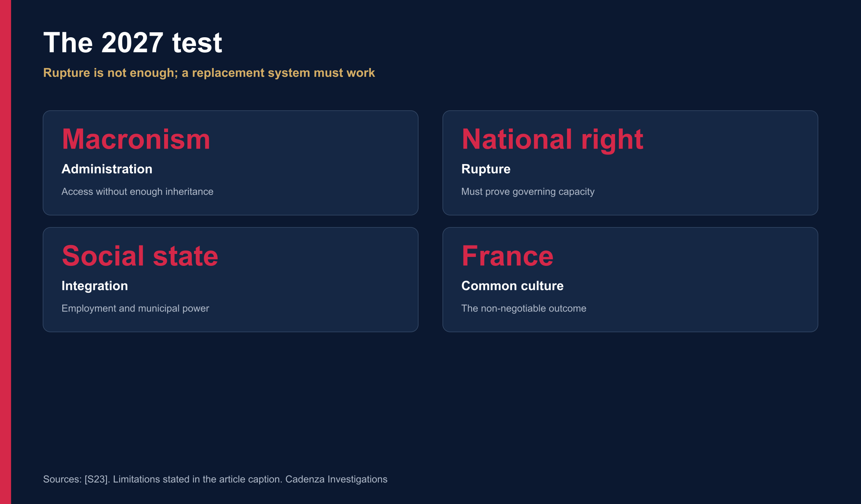Select the 'Common culture' label
Image resolution: width=861 pixels, height=504 pixels.
512,286
